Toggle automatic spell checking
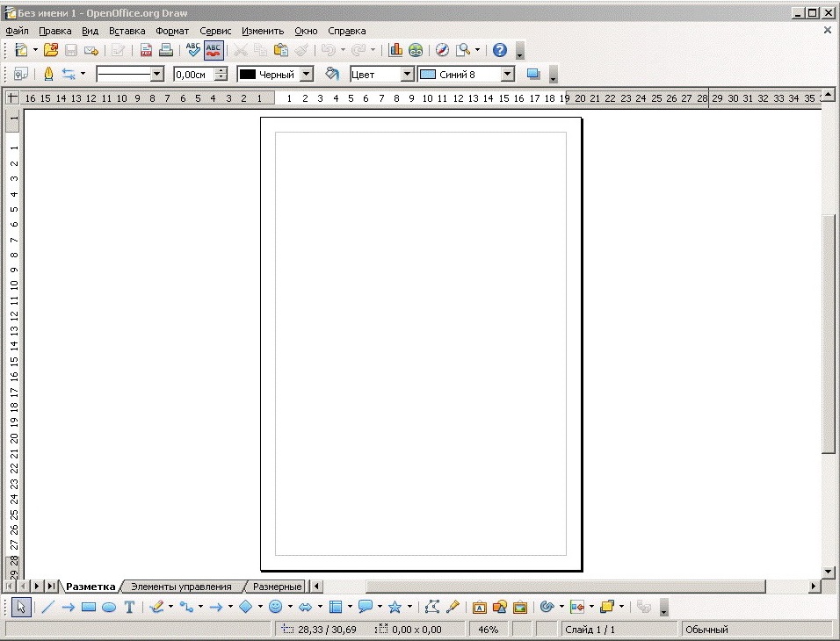The width and height of the screenshot is (840, 641). pyautogui.click(x=214, y=50)
